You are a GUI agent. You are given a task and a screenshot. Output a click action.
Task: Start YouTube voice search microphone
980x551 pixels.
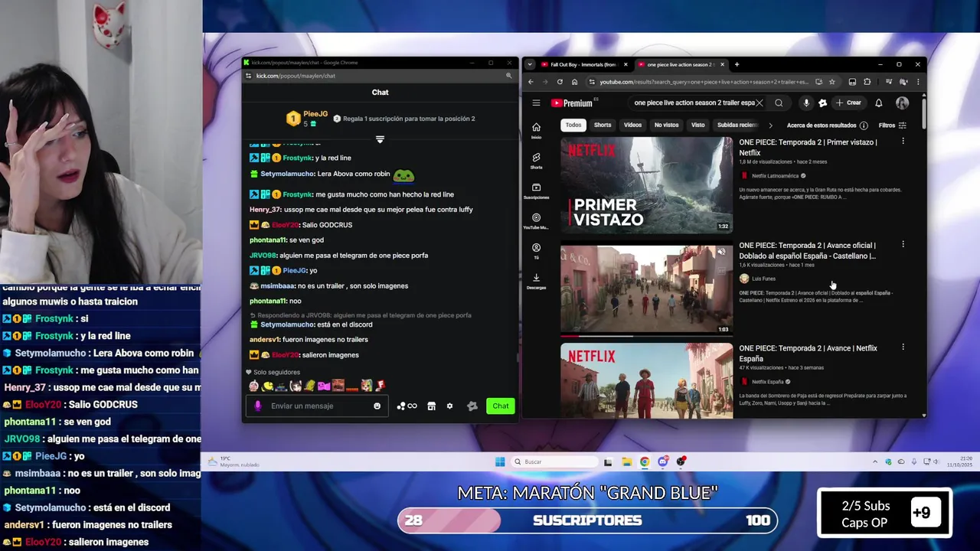(806, 103)
